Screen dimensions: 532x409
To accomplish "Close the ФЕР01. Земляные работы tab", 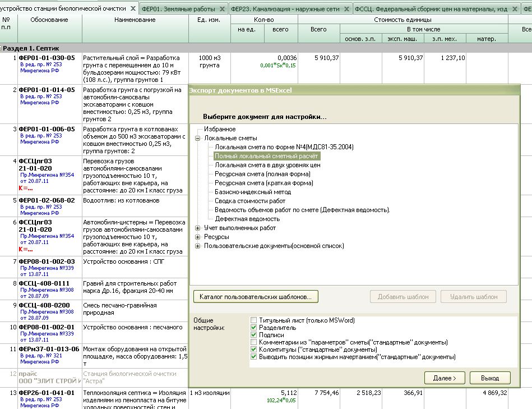I will [222, 9].
